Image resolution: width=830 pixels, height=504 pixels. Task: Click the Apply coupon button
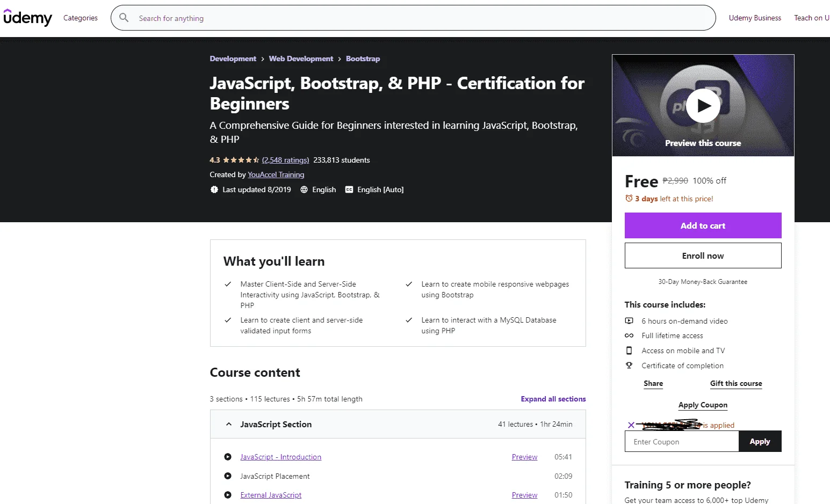[x=760, y=441]
